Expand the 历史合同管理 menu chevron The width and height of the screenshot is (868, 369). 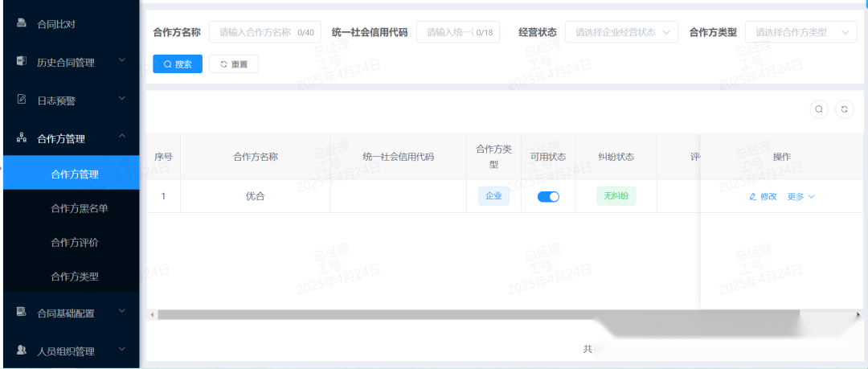[121, 60]
